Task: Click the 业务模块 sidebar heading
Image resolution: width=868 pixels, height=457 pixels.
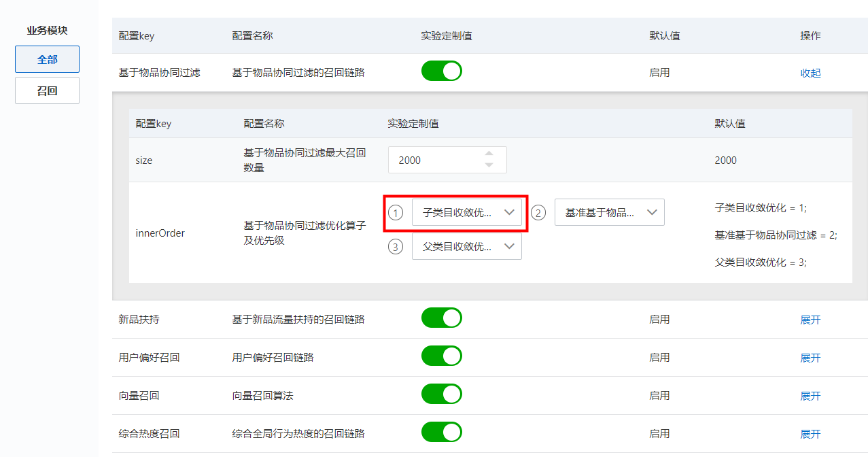Action: [x=47, y=31]
